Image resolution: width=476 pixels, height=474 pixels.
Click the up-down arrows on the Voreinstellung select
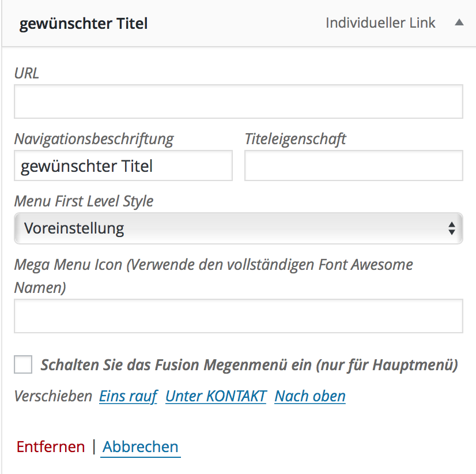[x=452, y=228]
